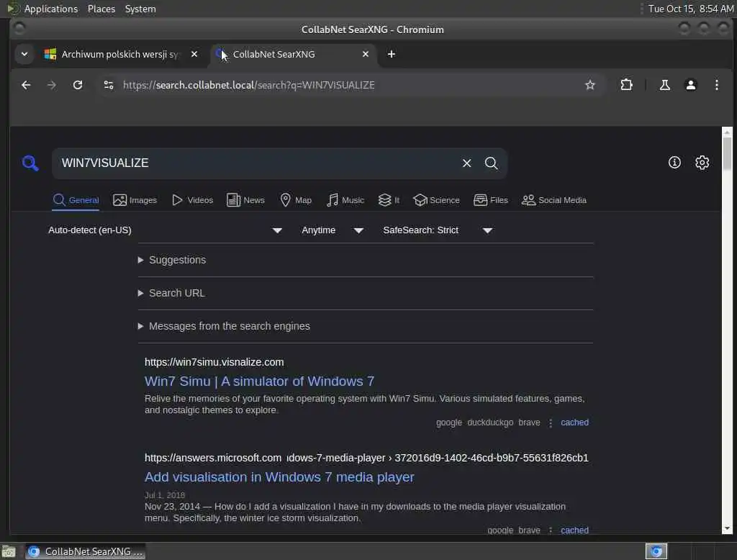Viewport: 737px width, 560px height.
Task: Click the scrollbar down arrow
Action: 727,528
